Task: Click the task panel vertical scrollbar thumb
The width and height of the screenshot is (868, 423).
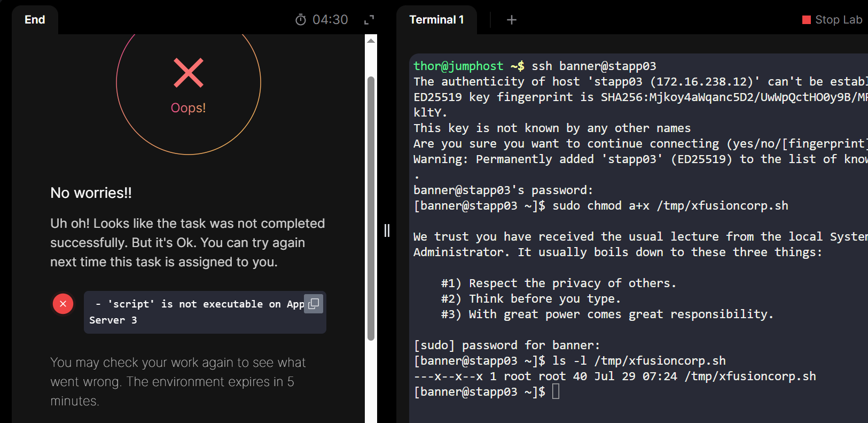Action: tap(371, 209)
